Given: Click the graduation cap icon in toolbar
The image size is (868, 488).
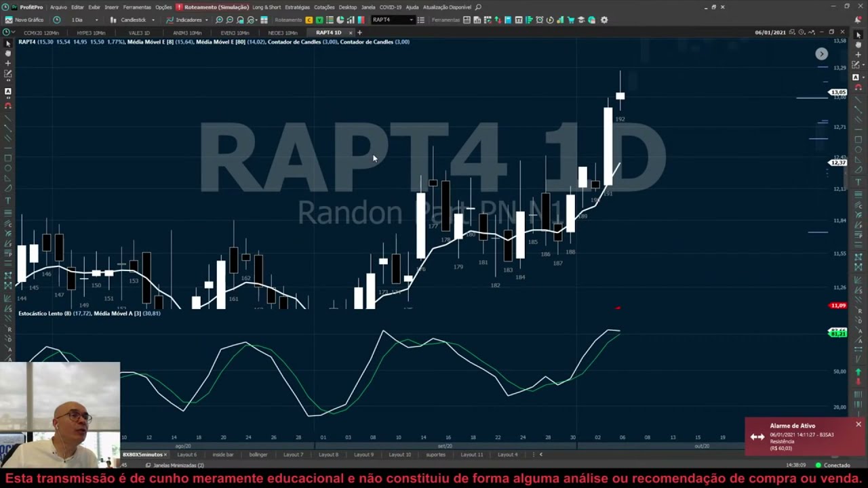Looking at the screenshot, I should [581, 20].
